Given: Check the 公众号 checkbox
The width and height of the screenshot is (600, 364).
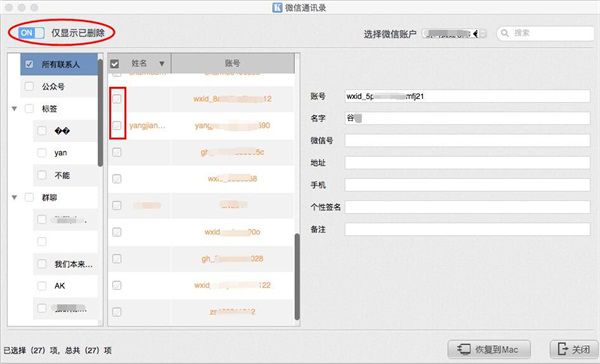Looking at the screenshot, I should click(x=29, y=86).
